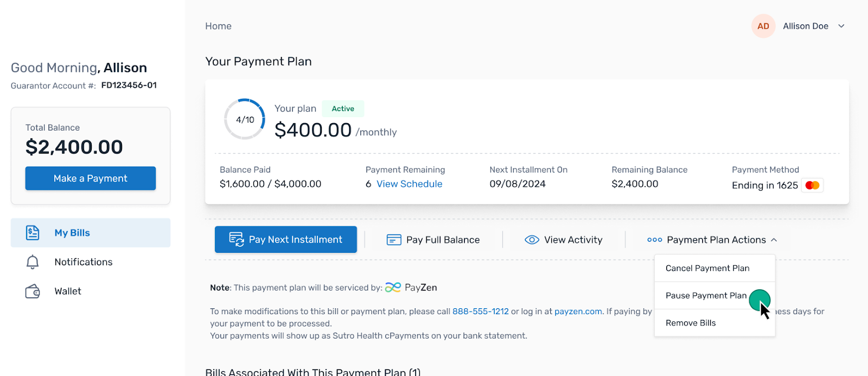Click the three-dots Payment Plan Actions icon

(654, 240)
